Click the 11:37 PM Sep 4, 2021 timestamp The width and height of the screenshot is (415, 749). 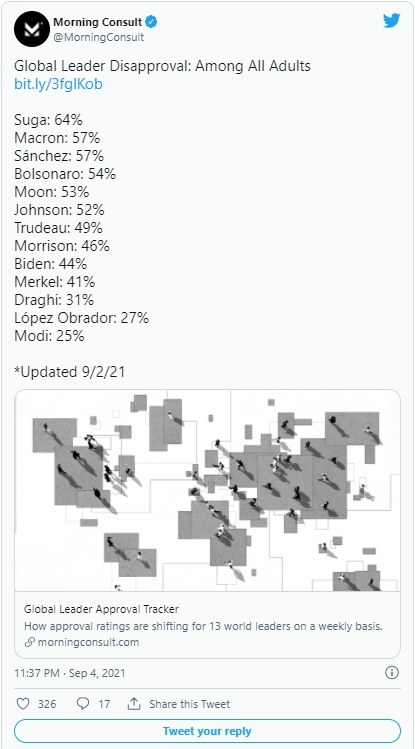(70, 674)
